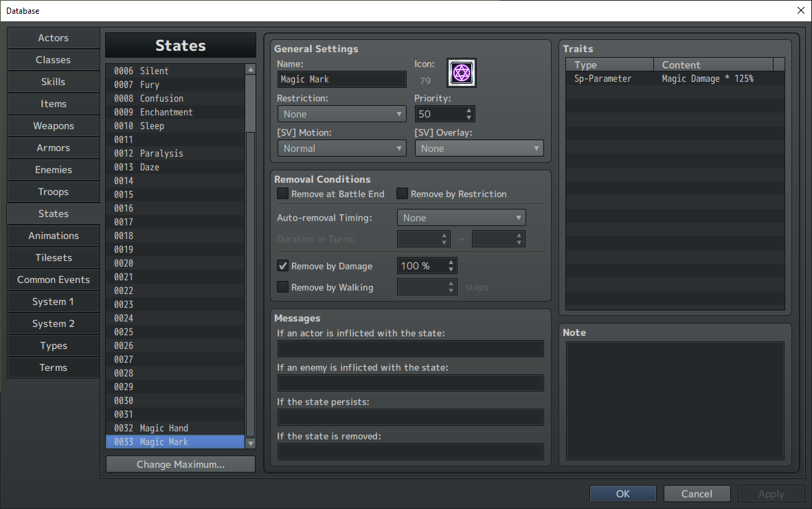812x509 pixels.
Task: Switch to the Weapons tab
Action: coord(54,126)
